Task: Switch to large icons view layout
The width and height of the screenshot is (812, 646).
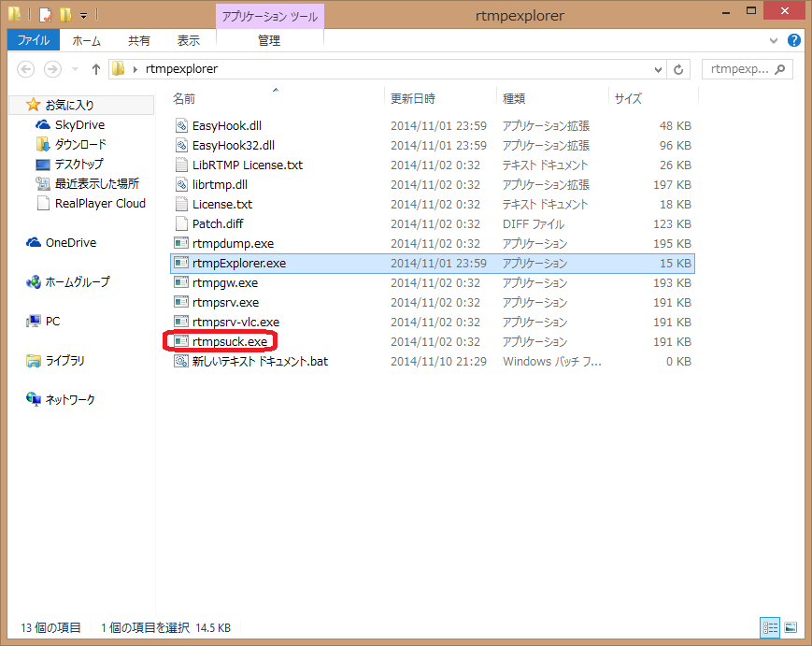Action: pos(791,627)
